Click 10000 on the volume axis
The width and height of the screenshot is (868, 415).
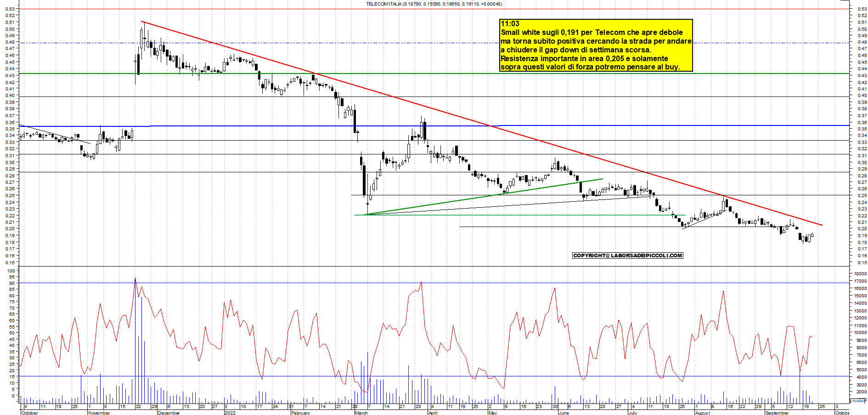(x=860, y=333)
